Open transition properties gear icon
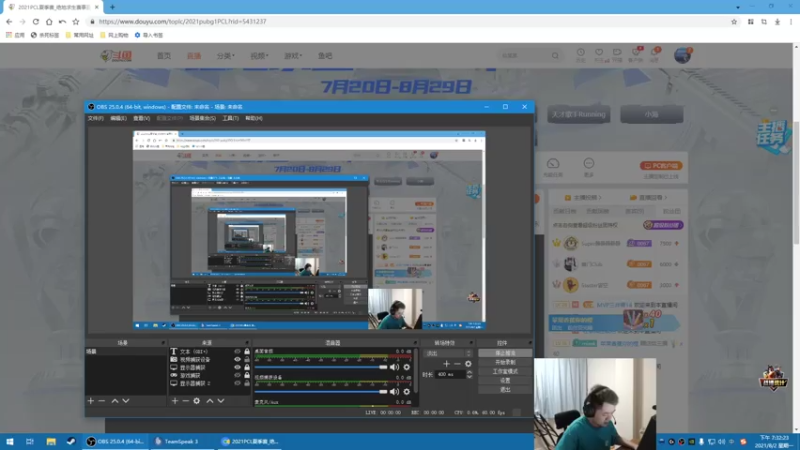The width and height of the screenshot is (800, 450). (x=468, y=364)
